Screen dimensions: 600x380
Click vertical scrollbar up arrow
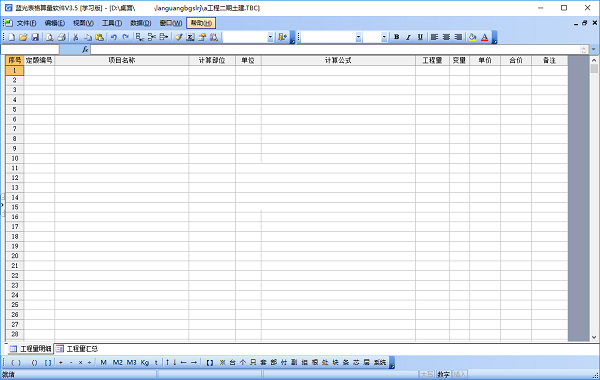(x=594, y=60)
